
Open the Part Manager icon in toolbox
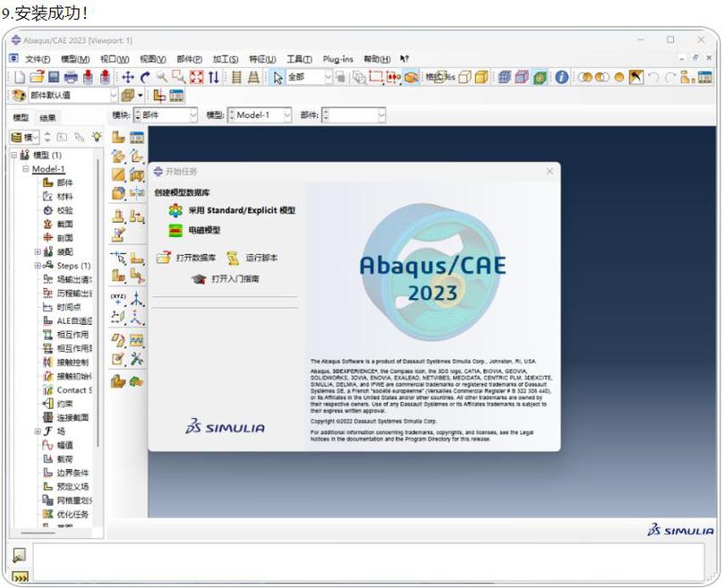(137, 137)
